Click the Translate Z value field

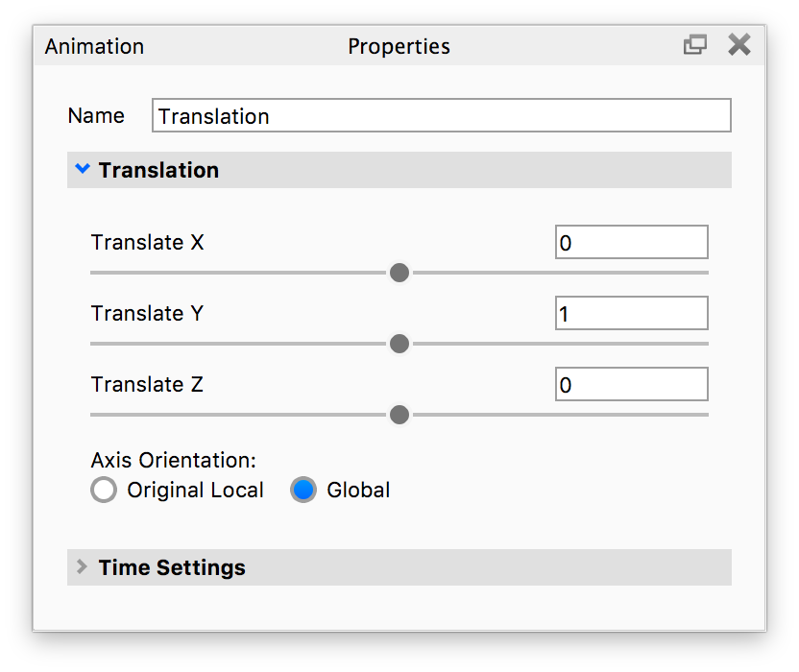[631, 385]
